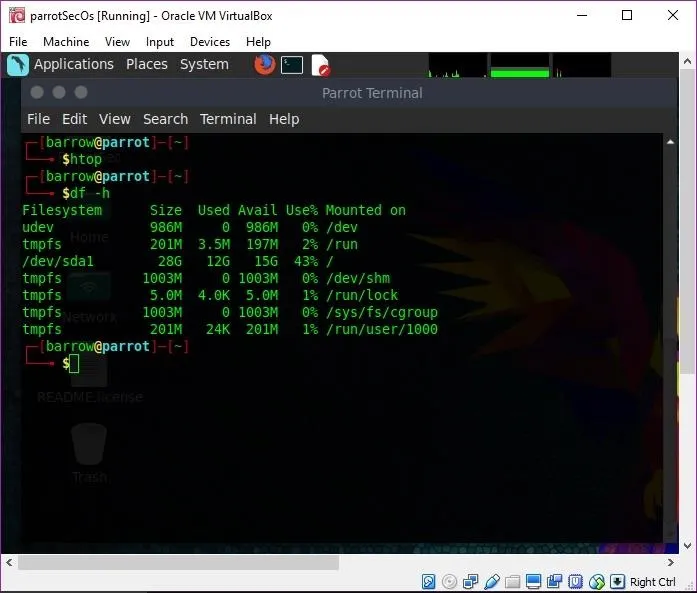
Task: Launch Firefox from the top panel
Action: click(x=264, y=65)
